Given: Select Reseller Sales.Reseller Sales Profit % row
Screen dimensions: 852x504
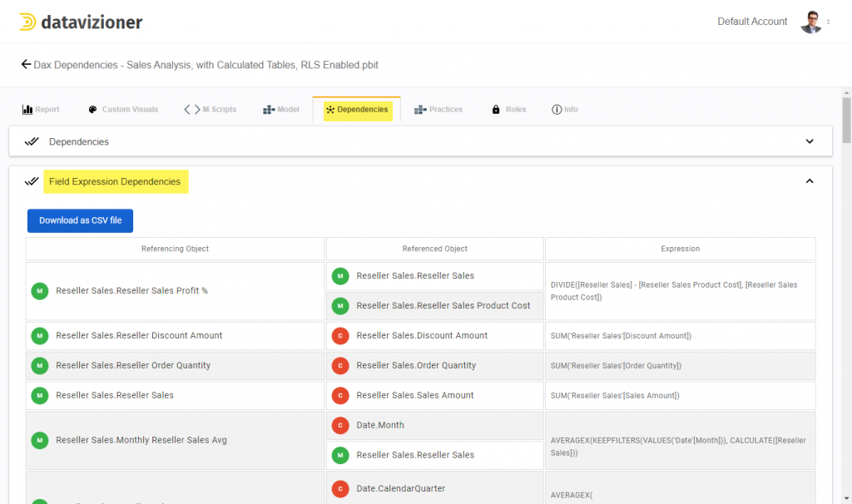Looking at the screenshot, I should pos(175,291).
